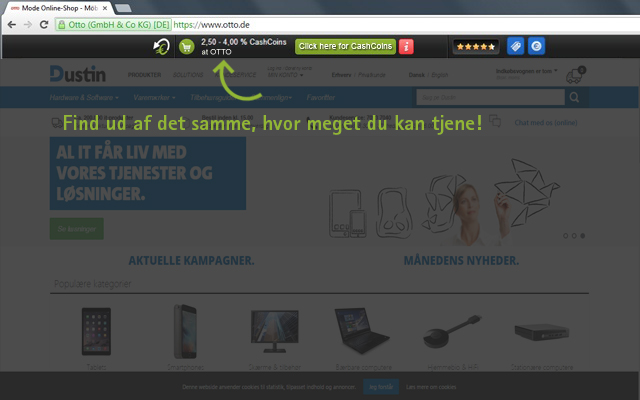Click here for CashCoins green button

pos(345,47)
